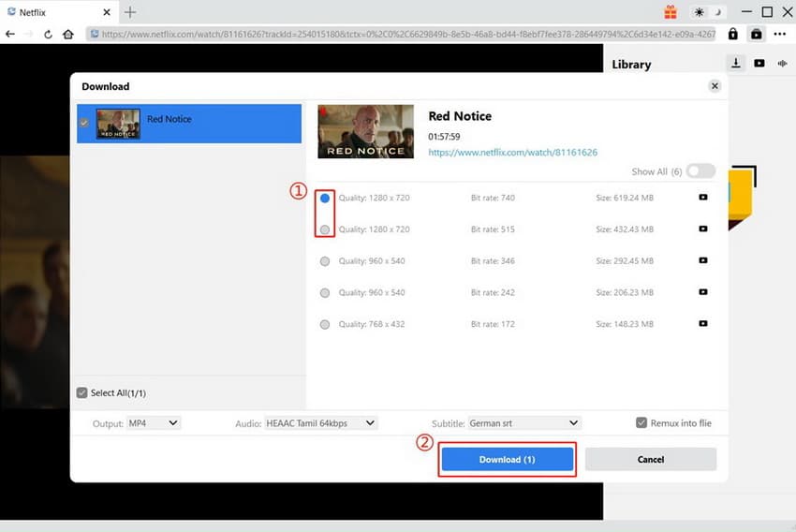Image resolution: width=796 pixels, height=532 pixels.
Task: Open the Downloading tab icon in Library
Action: tap(736, 64)
